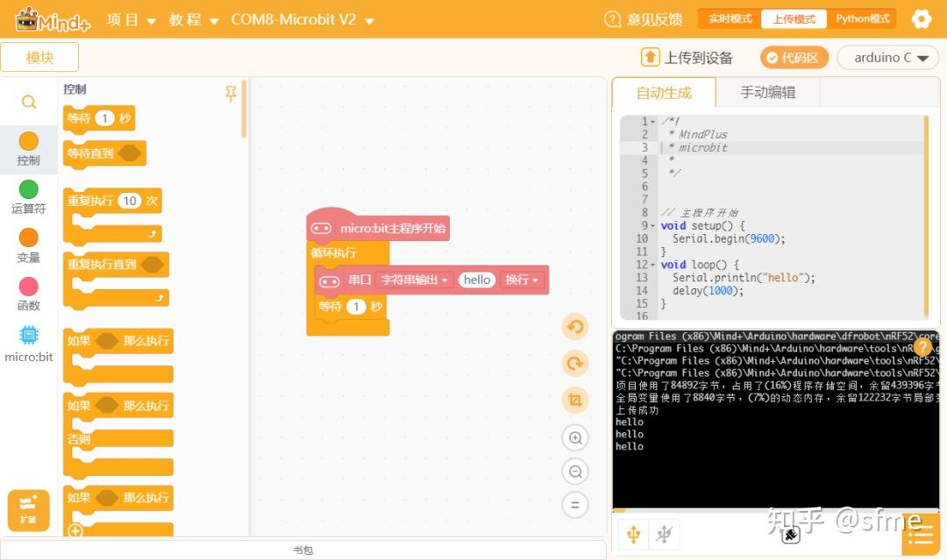Switch to Python模式

(862, 18)
